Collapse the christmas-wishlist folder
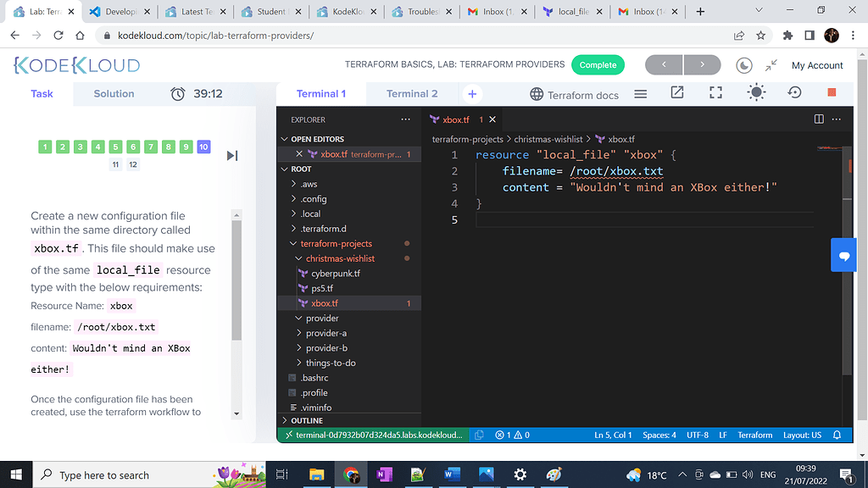Screen dimensions: 868x488 tap(339, 258)
